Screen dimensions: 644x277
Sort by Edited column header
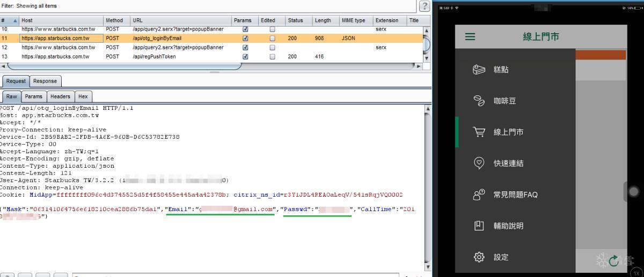[272, 20]
